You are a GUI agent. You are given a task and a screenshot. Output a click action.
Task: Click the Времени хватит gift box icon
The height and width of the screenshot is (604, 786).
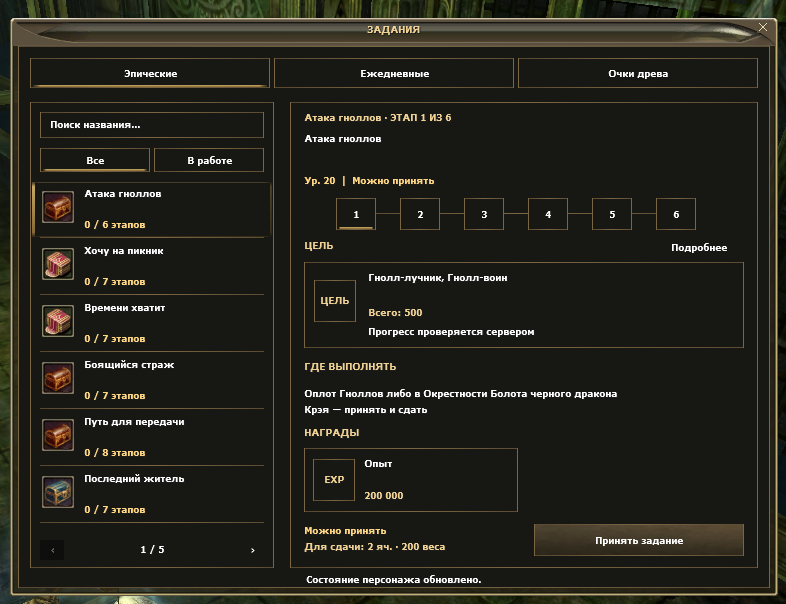pos(58,321)
